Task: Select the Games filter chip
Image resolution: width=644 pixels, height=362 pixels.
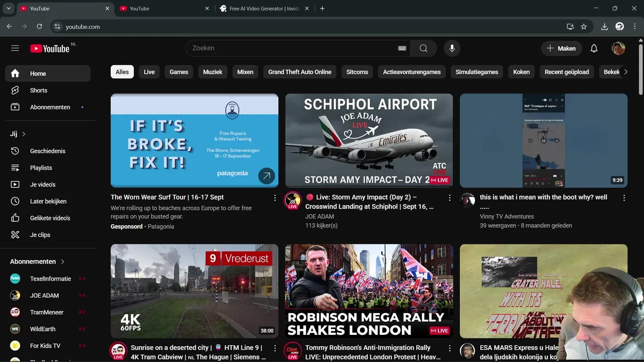Action: 179,72
